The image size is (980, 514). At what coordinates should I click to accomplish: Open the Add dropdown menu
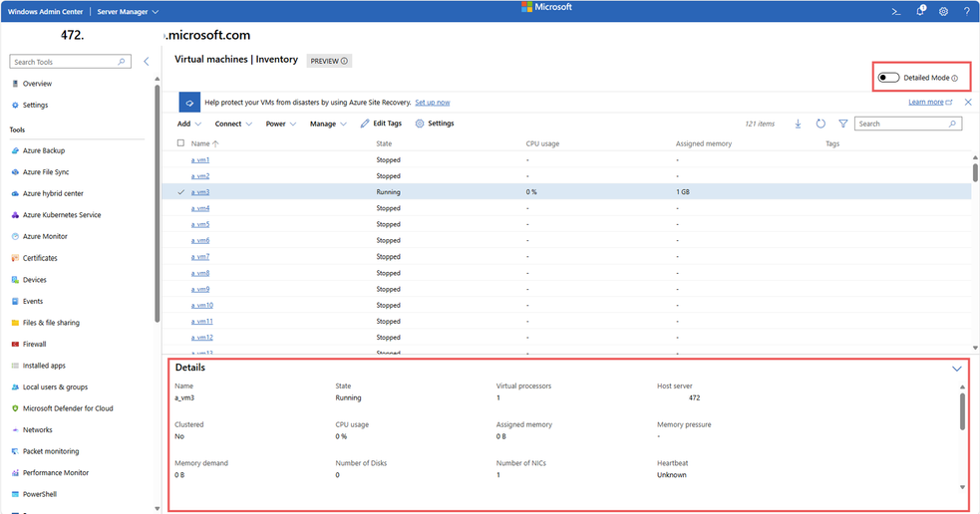188,124
